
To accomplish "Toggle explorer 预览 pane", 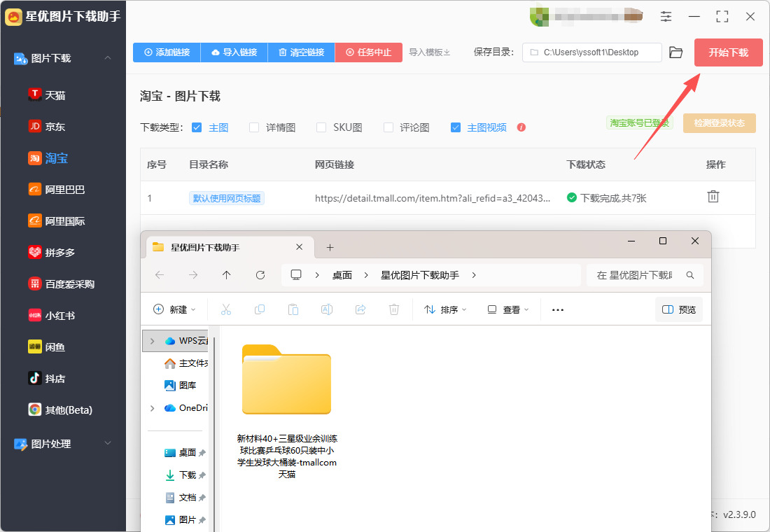I will [679, 309].
